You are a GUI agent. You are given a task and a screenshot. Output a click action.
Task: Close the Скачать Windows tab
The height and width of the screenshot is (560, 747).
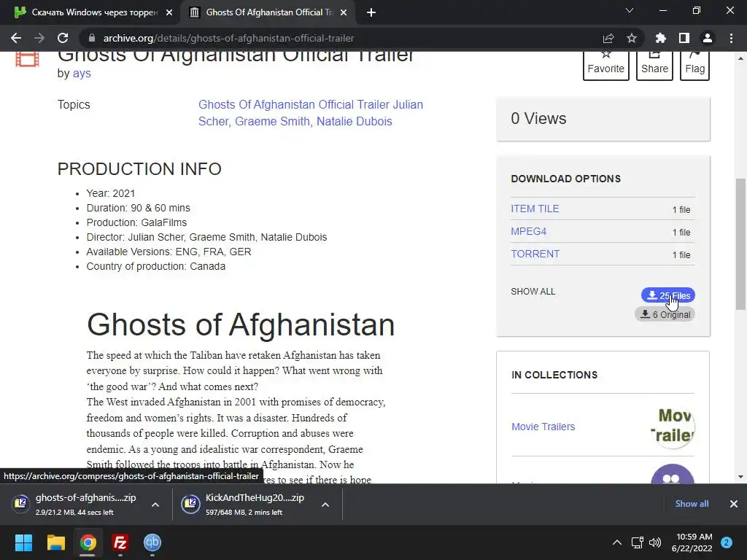169,13
